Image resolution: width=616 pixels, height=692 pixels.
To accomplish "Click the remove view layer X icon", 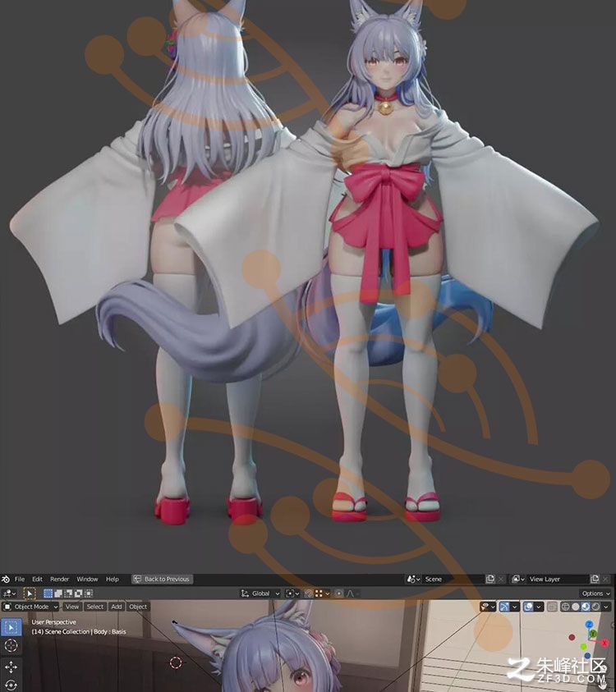I will click(x=605, y=579).
